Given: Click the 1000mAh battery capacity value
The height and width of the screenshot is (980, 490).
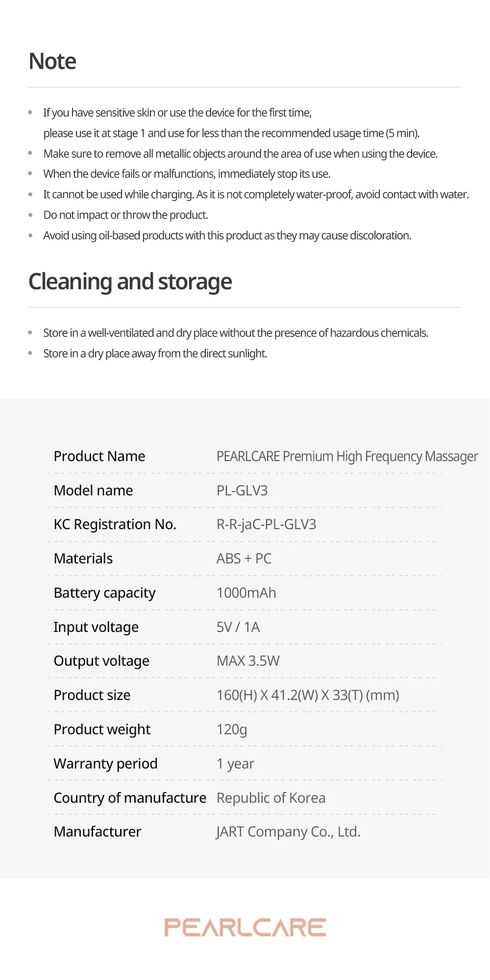Looking at the screenshot, I should [246, 593].
